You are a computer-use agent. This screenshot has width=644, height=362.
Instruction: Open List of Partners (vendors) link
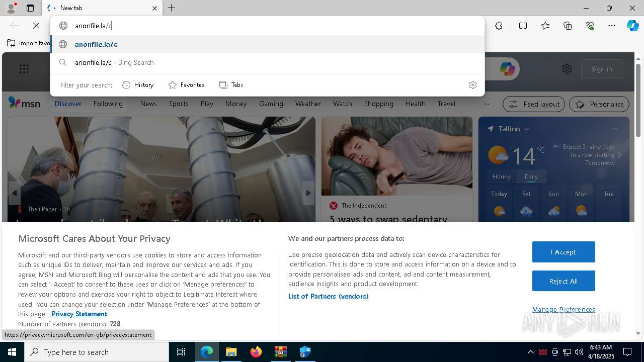(x=328, y=296)
